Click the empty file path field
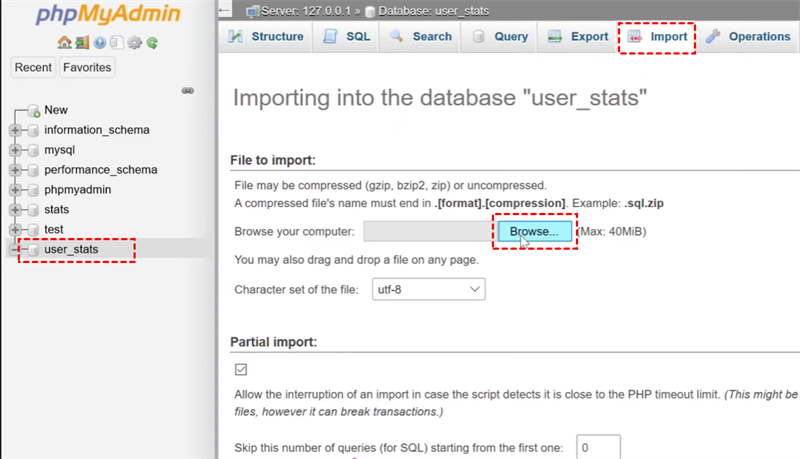The width and height of the screenshot is (800, 459). tap(429, 231)
